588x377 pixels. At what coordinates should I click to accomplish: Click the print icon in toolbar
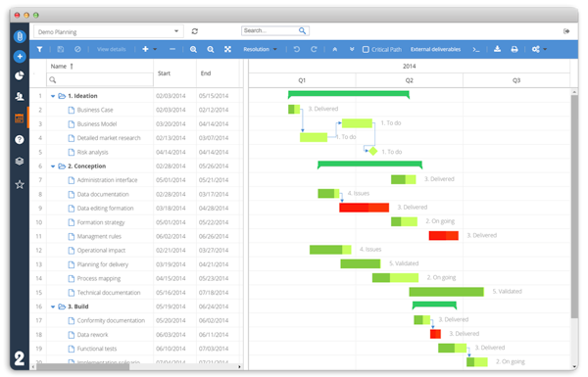[514, 50]
